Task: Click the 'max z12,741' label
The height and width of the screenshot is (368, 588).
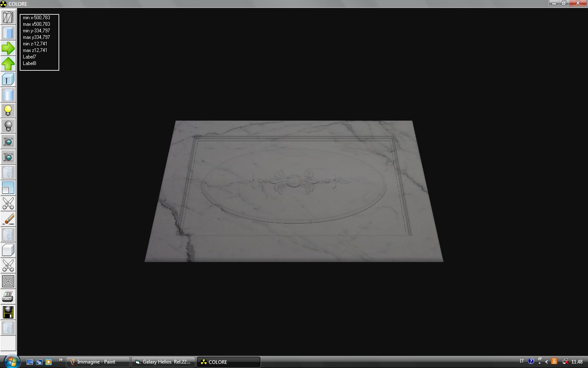Action: click(x=35, y=50)
